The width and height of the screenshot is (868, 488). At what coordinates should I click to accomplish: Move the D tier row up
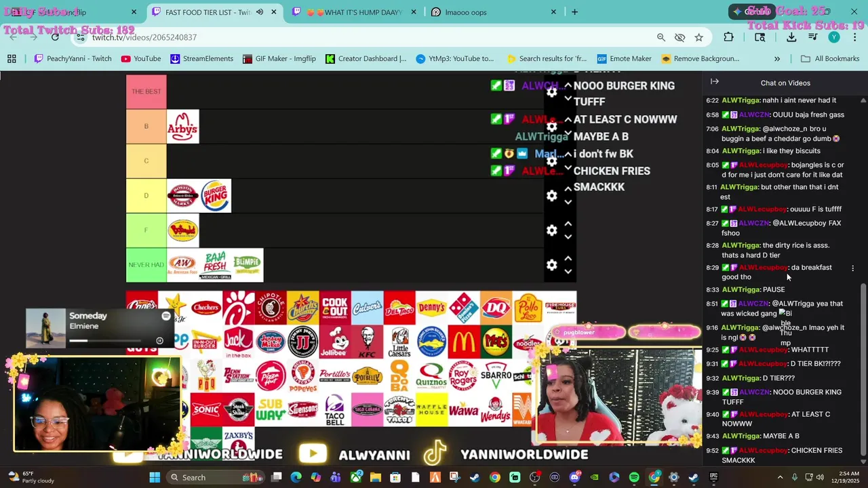tap(568, 189)
